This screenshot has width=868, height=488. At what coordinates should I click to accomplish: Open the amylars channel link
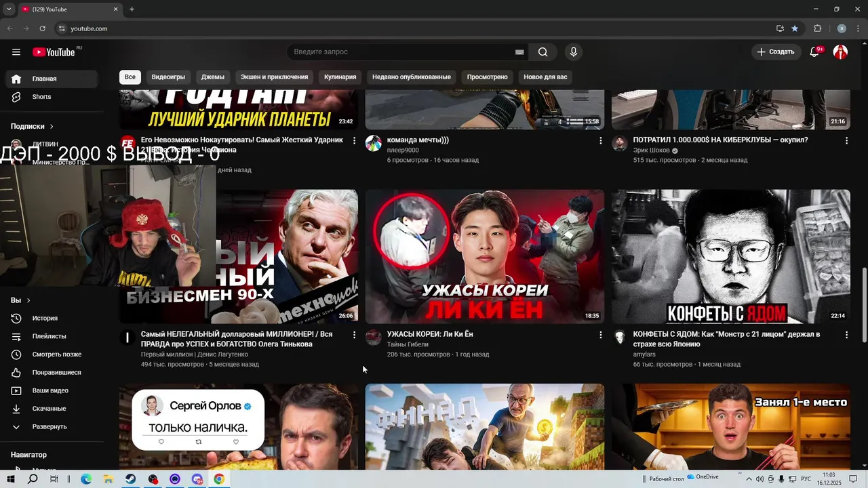click(644, 354)
